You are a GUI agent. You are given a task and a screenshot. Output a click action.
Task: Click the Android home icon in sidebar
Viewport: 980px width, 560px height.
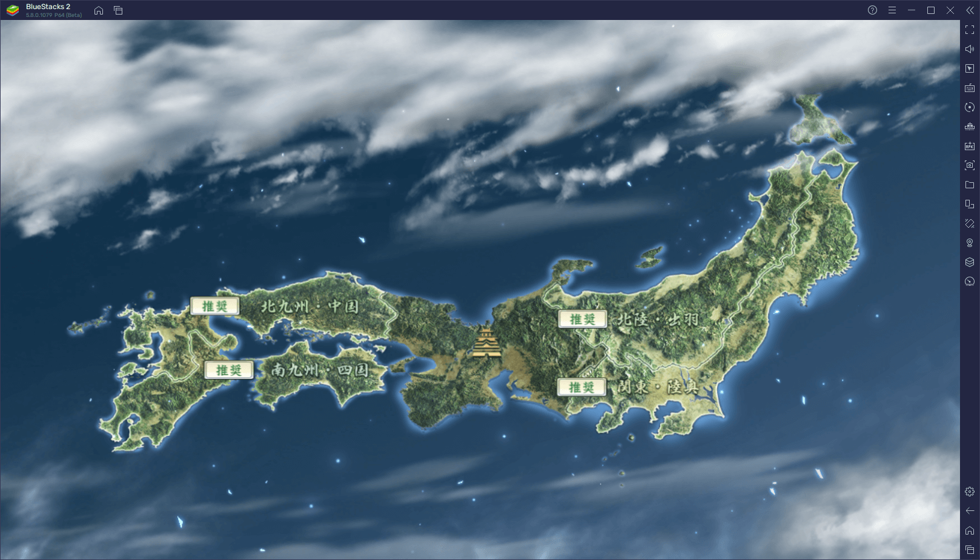970,530
